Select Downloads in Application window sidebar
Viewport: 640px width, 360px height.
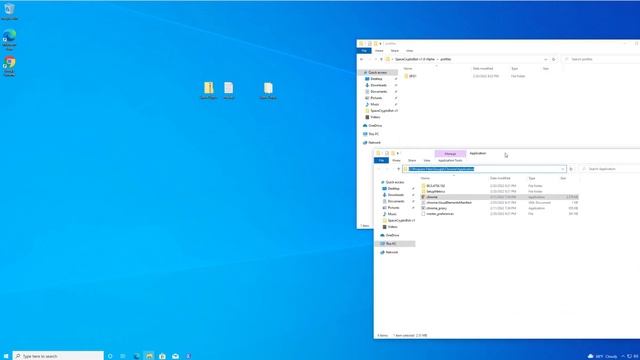pyautogui.click(x=396, y=195)
